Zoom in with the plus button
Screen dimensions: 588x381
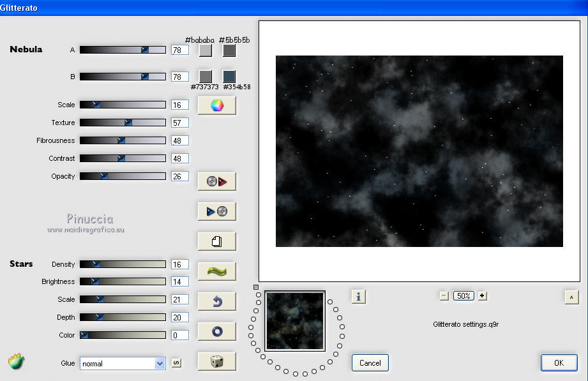pos(482,296)
